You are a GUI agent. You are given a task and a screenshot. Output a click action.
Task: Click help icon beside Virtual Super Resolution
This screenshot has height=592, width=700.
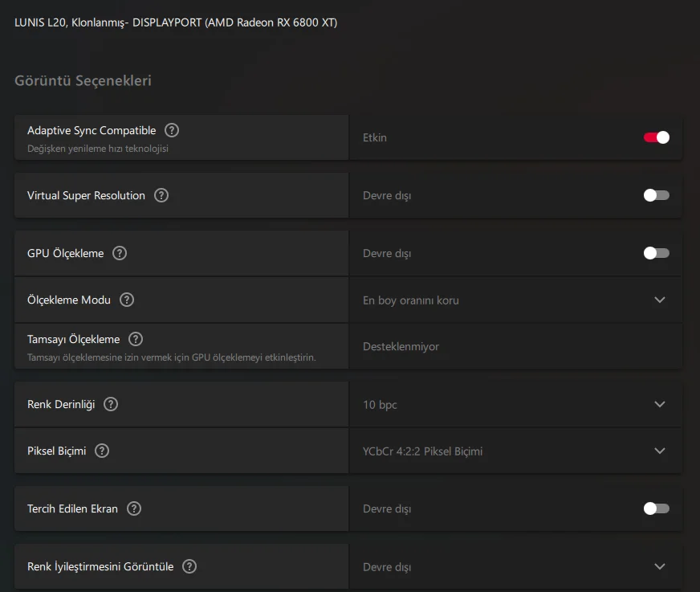(161, 195)
